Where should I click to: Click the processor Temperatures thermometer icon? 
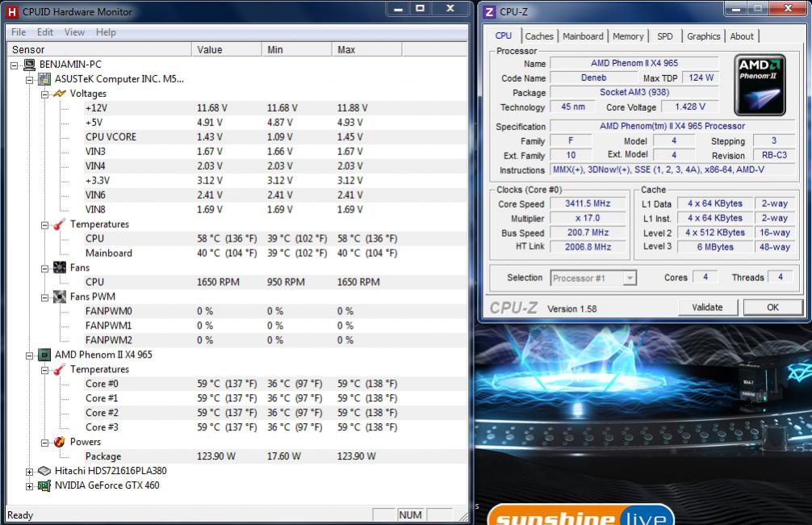click(60, 370)
